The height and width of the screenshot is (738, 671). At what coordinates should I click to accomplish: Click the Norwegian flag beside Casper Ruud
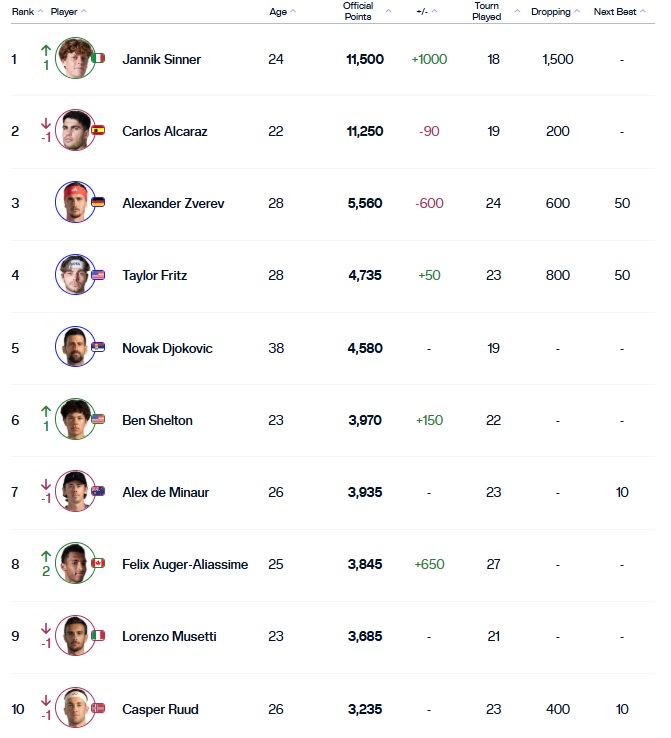coord(98,709)
